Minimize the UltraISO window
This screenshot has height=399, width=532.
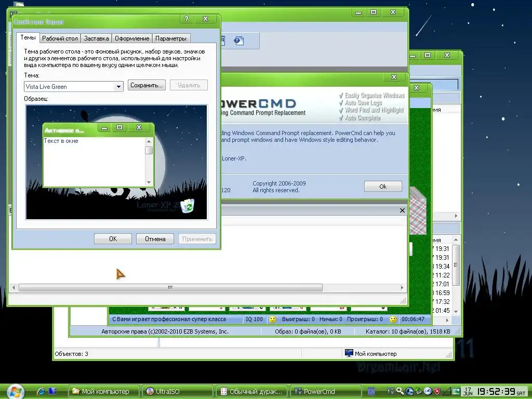point(413,55)
